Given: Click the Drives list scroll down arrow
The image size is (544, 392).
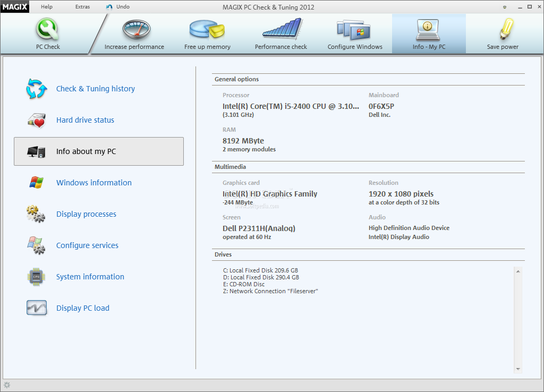Looking at the screenshot, I should pos(518,369).
